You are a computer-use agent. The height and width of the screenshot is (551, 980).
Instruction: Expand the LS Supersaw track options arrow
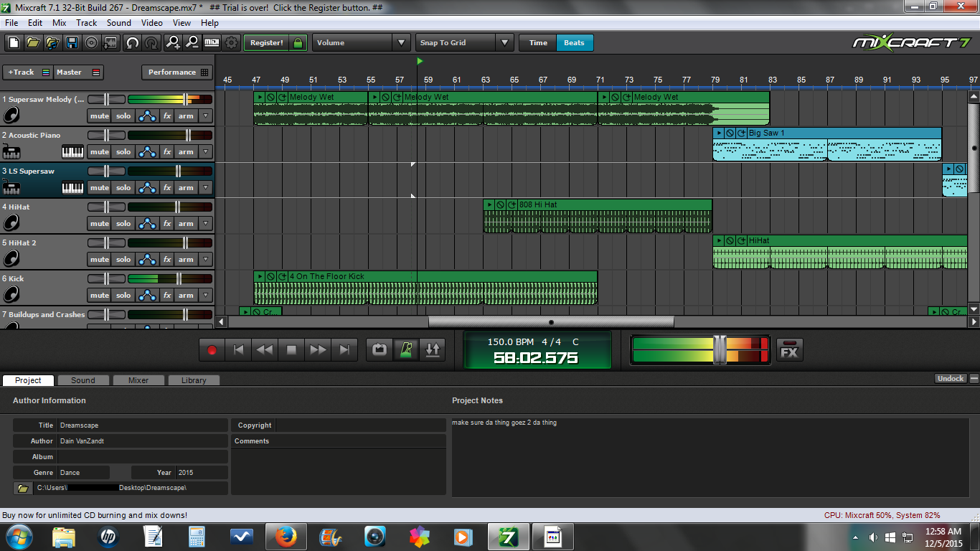pyautogui.click(x=206, y=187)
